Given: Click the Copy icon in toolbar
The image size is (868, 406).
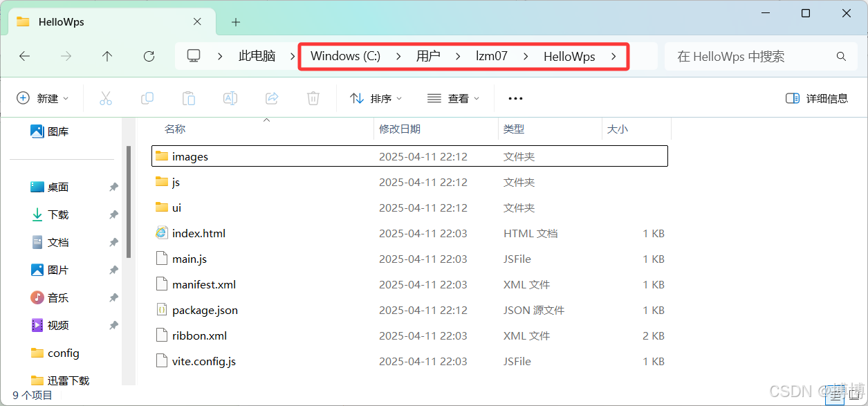Looking at the screenshot, I should pos(147,98).
